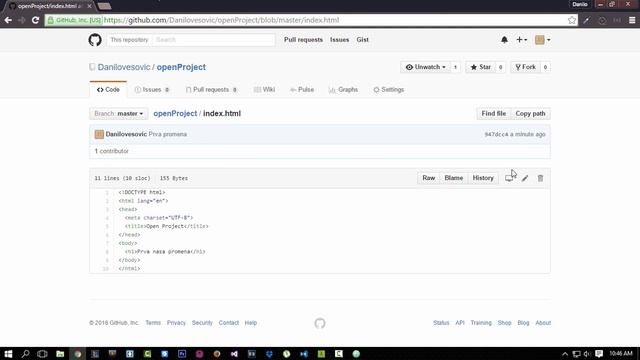Open the user avatar menu

tap(542, 40)
